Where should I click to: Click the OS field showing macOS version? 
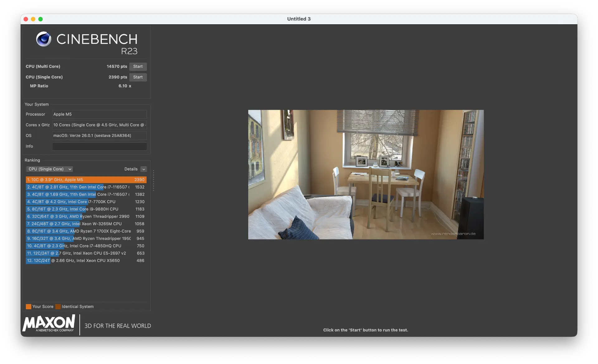click(99, 136)
